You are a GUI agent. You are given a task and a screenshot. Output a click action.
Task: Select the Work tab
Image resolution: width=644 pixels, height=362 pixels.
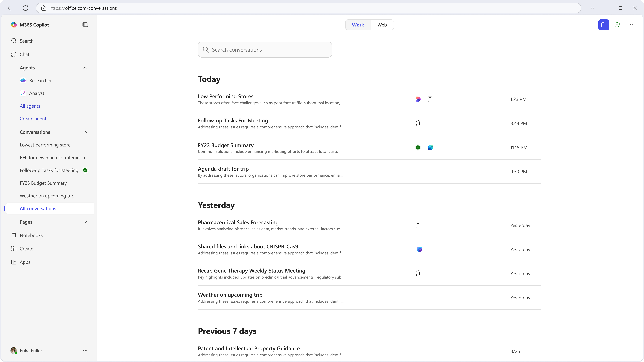coord(358,25)
